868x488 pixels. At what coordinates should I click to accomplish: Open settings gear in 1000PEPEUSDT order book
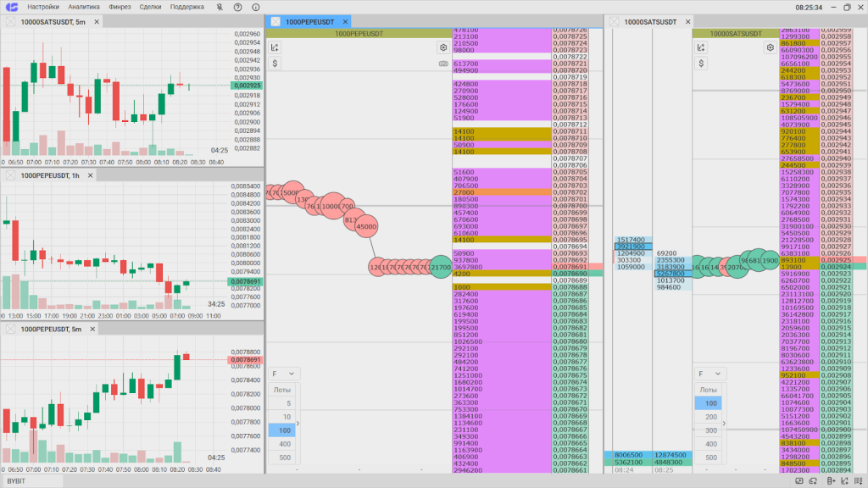tap(442, 48)
